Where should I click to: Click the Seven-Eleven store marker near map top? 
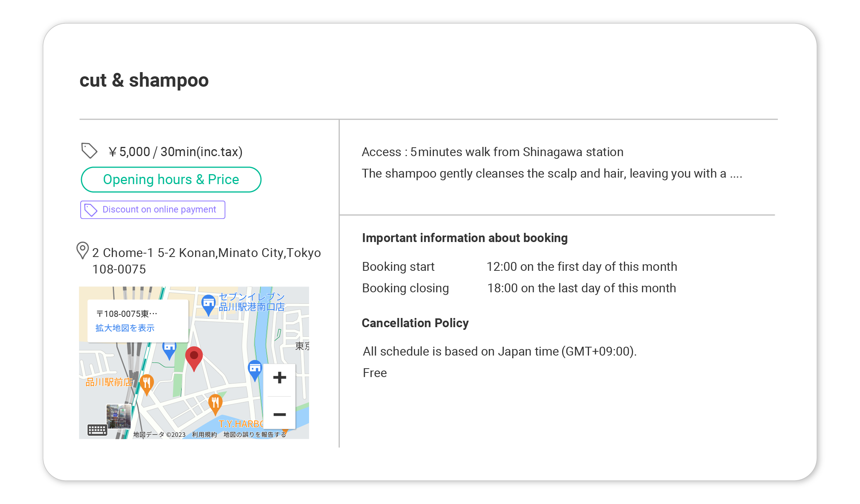(208, 303)
